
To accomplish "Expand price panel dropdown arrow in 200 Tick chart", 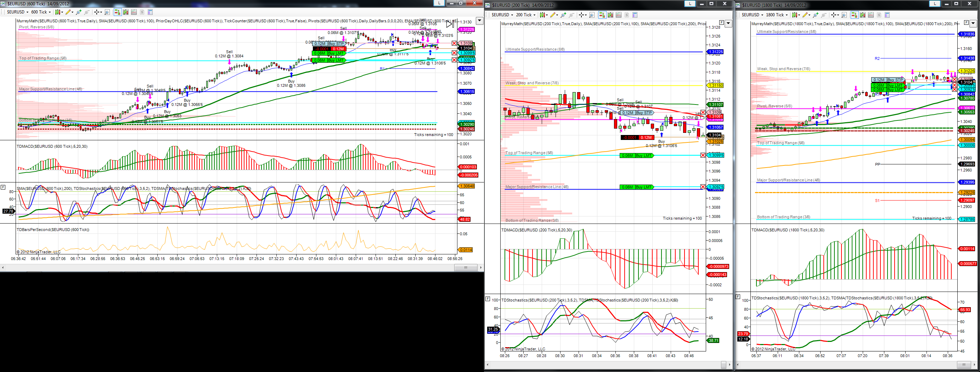I will 728,24.
